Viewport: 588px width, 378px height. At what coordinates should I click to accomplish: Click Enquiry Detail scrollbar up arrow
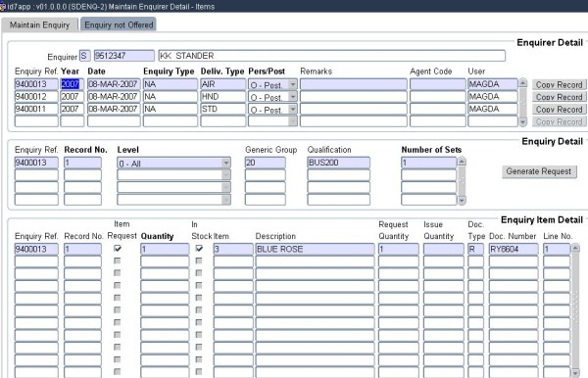tap(462, 162)
